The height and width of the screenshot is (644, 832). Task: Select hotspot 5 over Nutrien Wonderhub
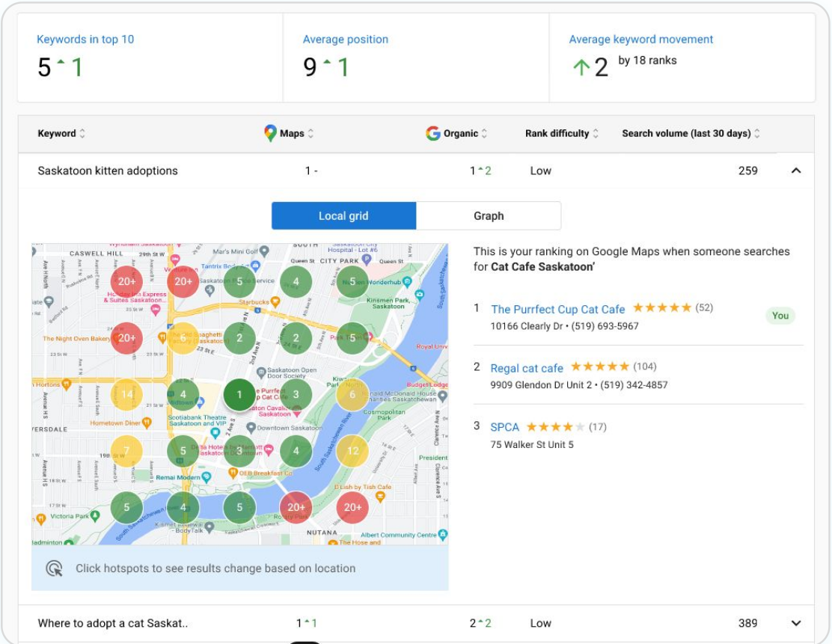(352, 281)
